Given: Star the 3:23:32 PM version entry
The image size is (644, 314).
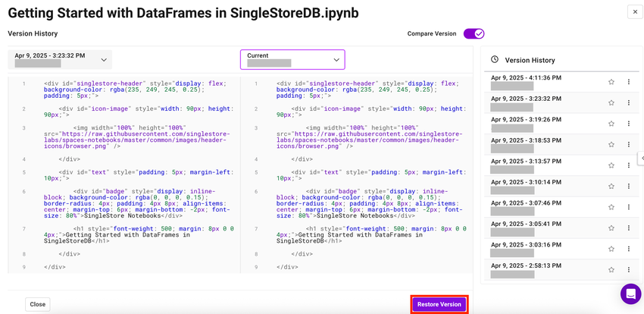Looking at the screenshot, I should 611,102.
